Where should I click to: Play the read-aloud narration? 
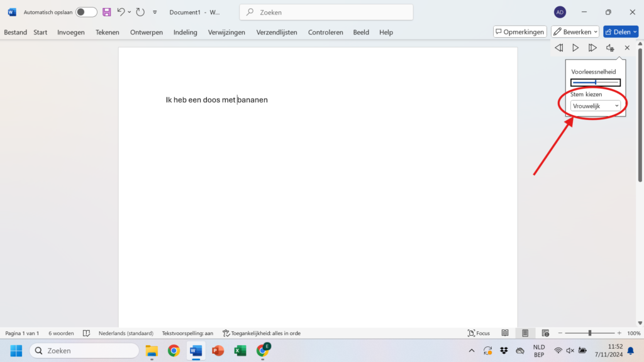(x=575, y=48)
